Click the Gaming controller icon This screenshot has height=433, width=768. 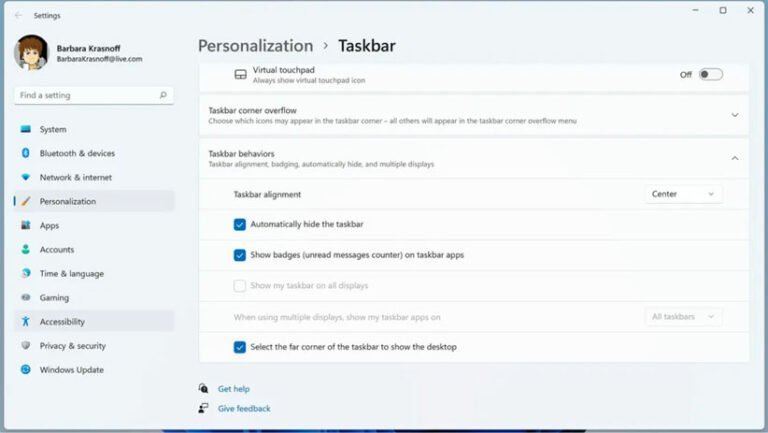click(26, 297)
